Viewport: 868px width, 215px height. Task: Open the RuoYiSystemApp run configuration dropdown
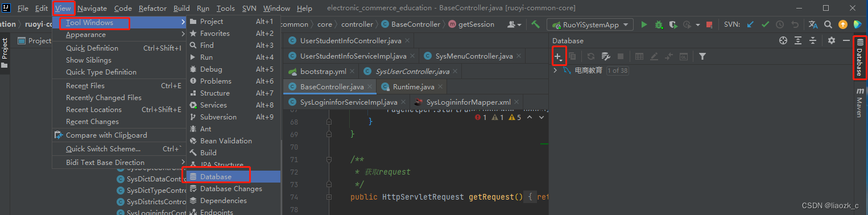point(590,24)
